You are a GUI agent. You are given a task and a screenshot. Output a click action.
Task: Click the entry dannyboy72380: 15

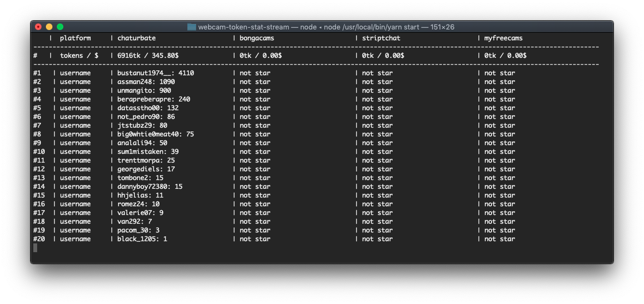pos(150,186)
